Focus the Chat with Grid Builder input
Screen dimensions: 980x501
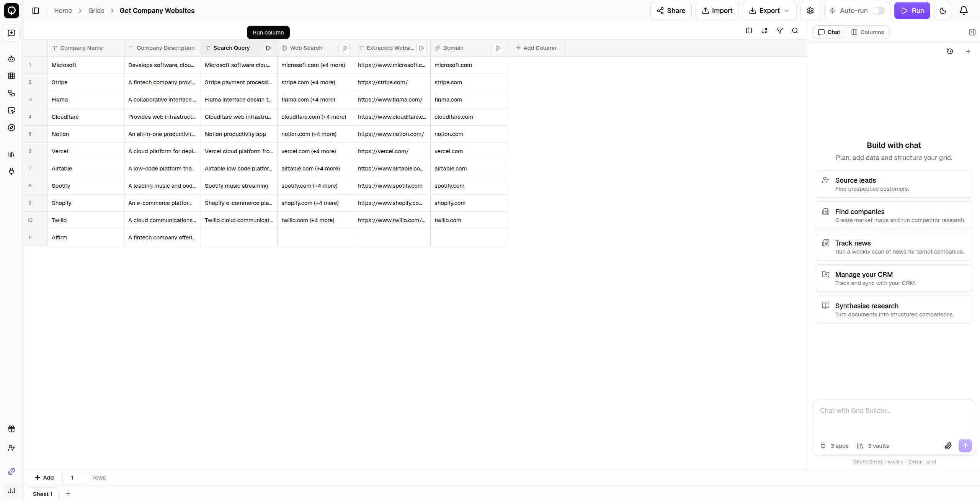point(894,419)
